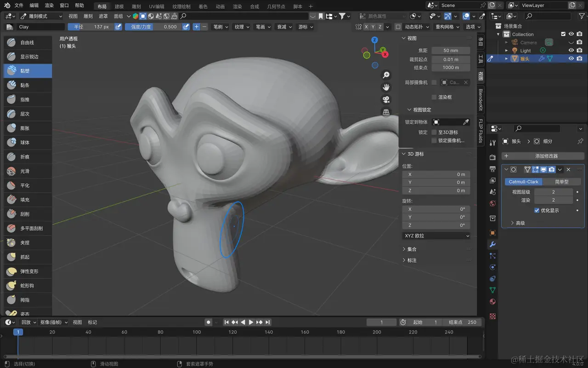Open the XYZ 欧拉 rotation mode dropdown
The image size is (588, 368).
pos(436,236)
